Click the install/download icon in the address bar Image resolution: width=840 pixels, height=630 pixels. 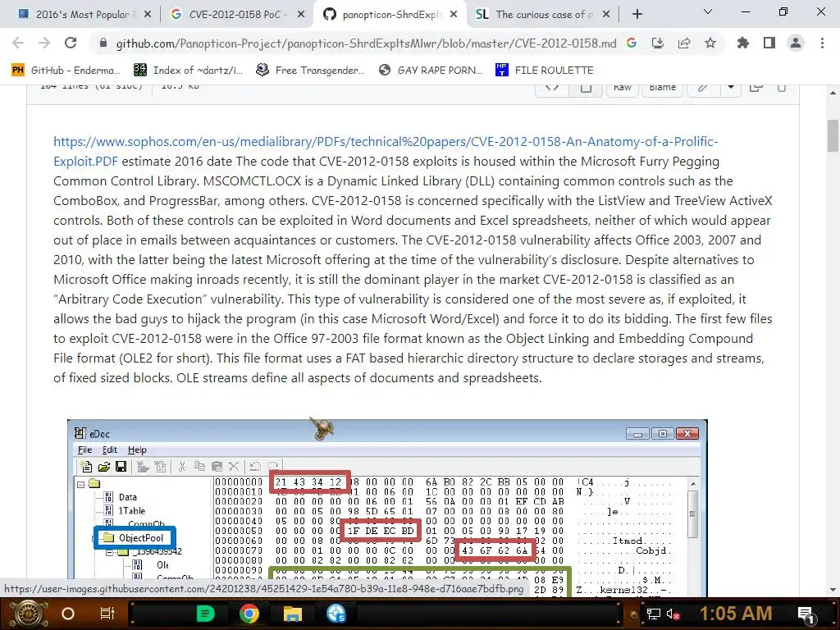[x=658, y=43]
